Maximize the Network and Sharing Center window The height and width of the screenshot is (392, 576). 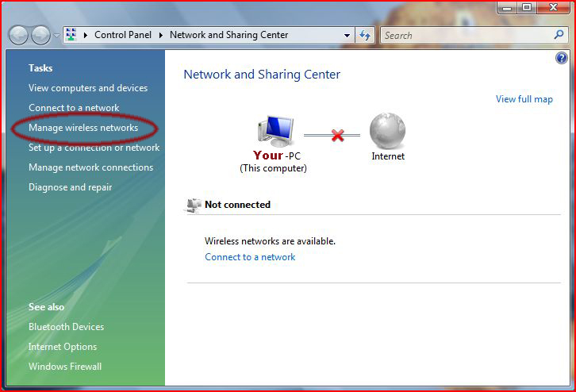[527, 7]
